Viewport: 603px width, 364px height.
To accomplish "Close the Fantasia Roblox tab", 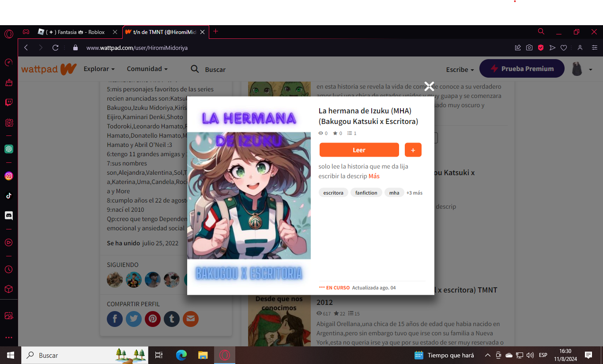I will [x=115, y=32].
